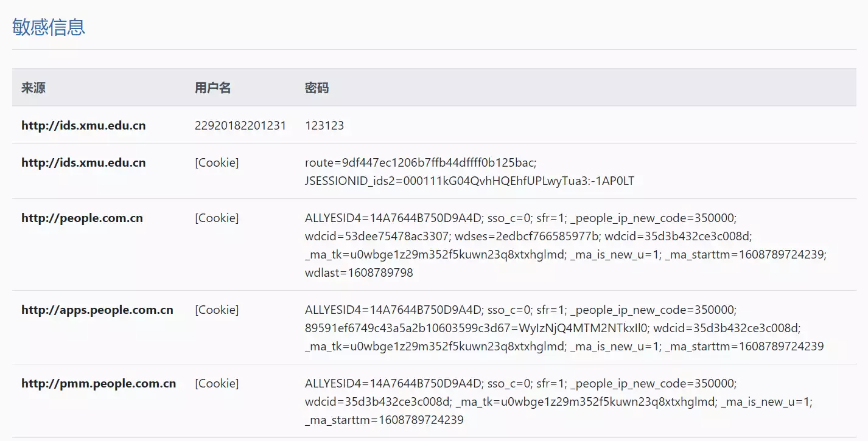Image resolution: width=868 pixels, height=441 pixels.
Task: Open ids.xmu.edu.cn source beside username 22920182201231
Action: pos(83,125)
